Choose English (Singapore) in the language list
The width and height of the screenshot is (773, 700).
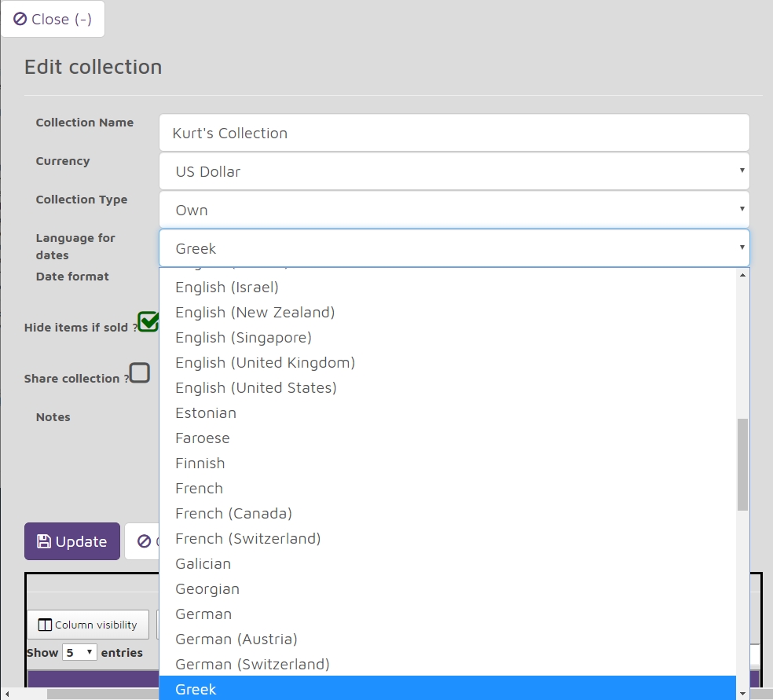[x=447, y=337]
